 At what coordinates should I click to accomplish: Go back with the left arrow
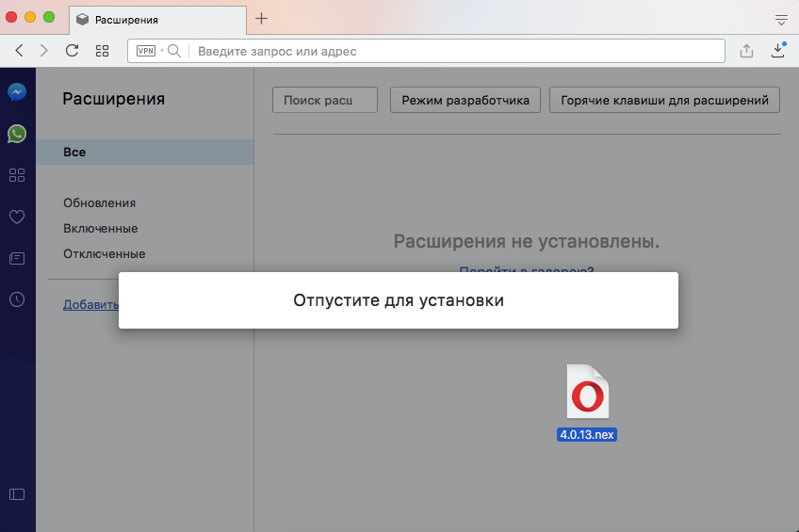20,51
